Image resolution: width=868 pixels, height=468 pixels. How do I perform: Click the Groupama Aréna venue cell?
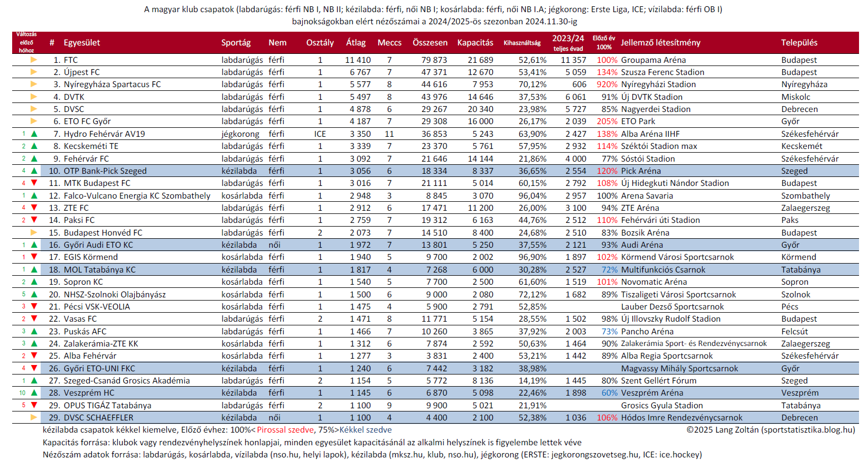click(654, 60)
